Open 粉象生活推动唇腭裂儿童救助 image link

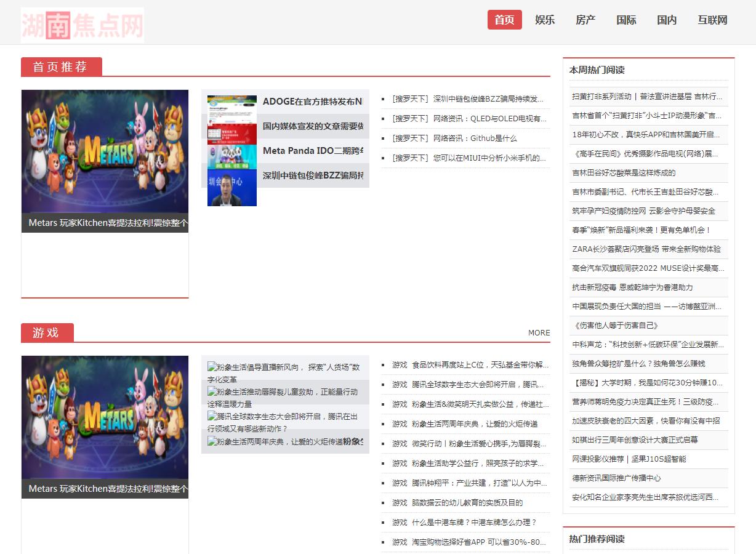283,398
